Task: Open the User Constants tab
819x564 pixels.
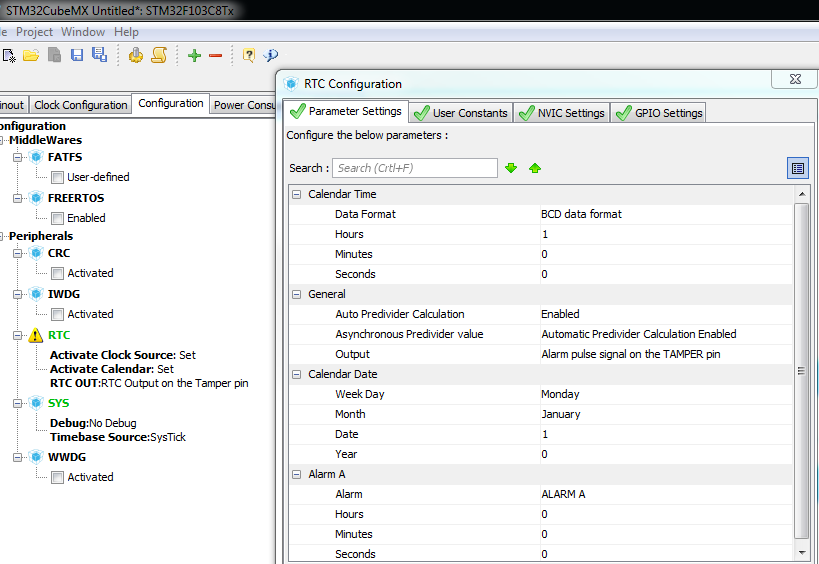Action: (460, 113)
